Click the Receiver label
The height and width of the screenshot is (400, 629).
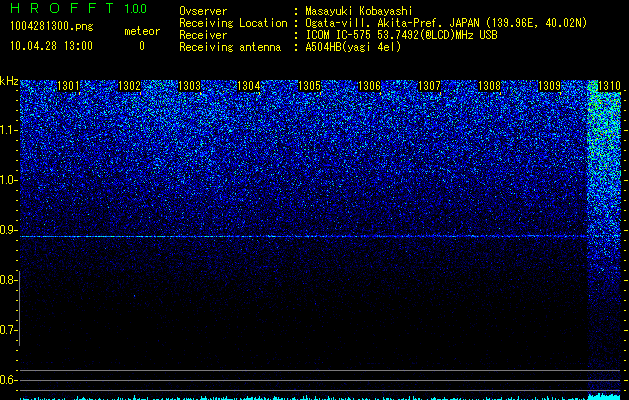(x=203, y=35)
